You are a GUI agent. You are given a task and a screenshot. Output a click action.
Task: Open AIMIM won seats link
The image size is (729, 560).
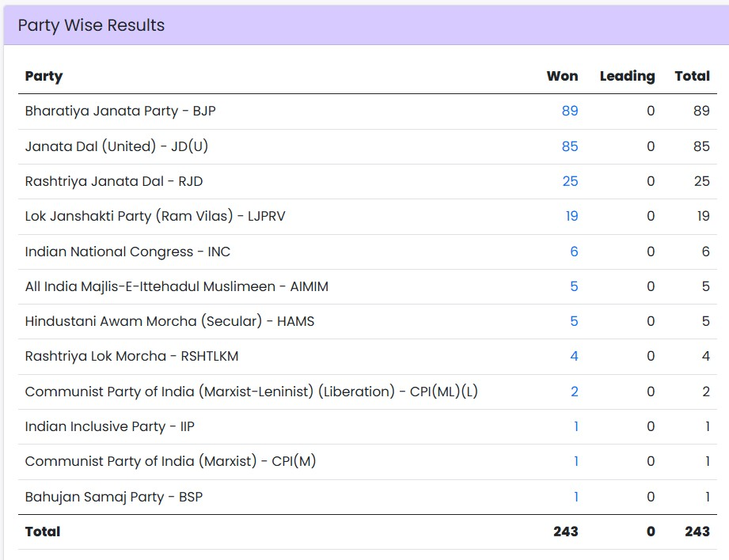click(x=574, y=286)
